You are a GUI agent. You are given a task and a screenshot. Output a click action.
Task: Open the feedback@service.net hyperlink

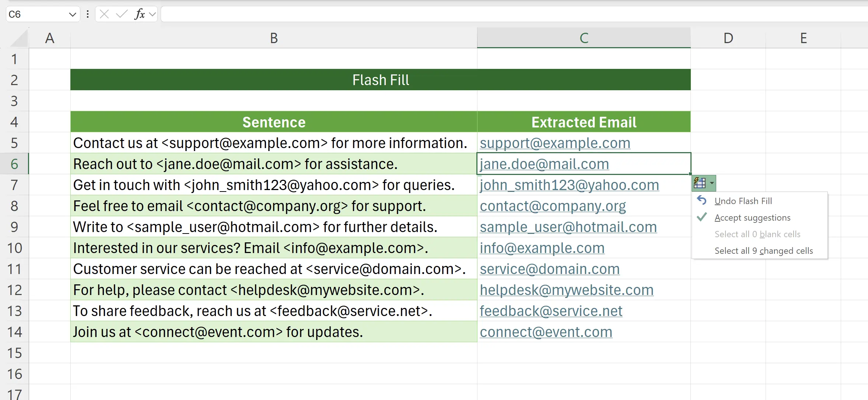pyautogui.click(x=551, y=311)
